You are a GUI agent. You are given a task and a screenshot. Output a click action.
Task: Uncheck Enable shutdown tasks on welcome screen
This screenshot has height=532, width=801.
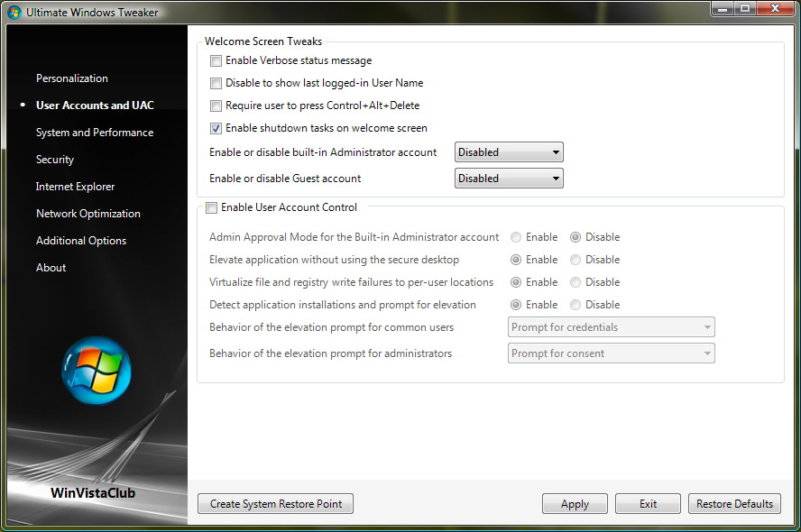click(216, 128)
